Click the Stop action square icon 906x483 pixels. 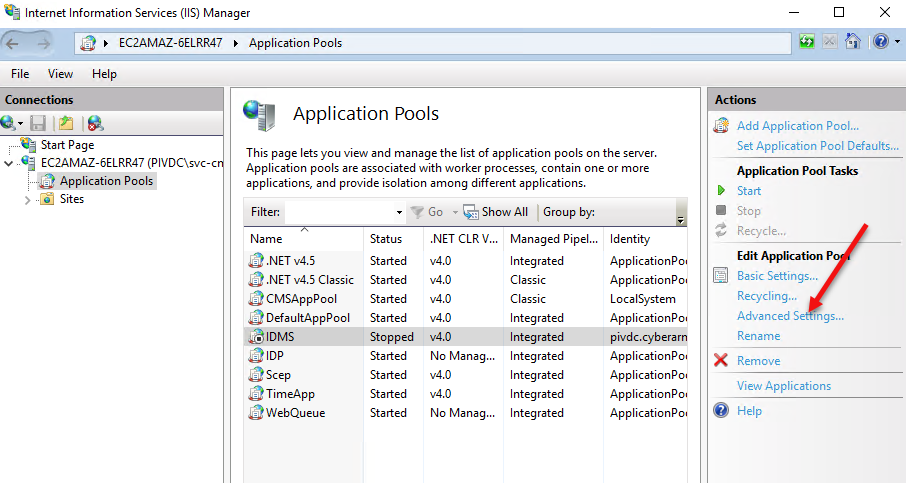pos(721,210)
